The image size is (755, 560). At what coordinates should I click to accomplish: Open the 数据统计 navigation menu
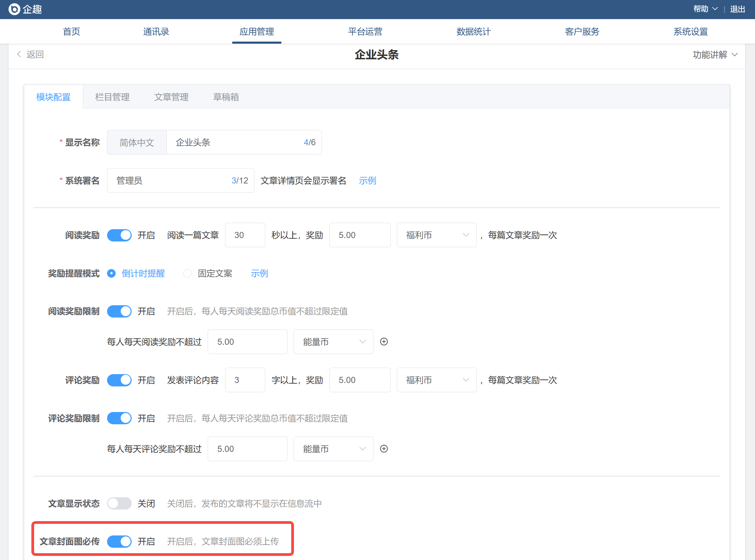[x=473, y=32]
